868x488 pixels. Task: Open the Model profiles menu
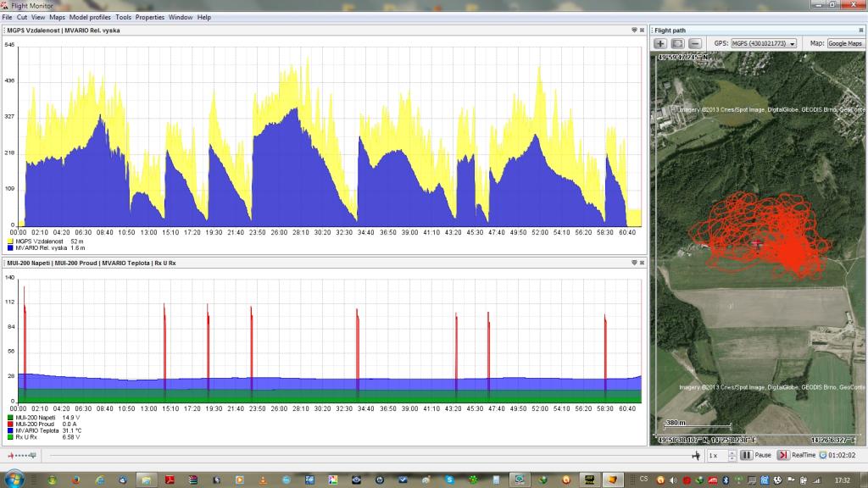click(x=90, y=17)
